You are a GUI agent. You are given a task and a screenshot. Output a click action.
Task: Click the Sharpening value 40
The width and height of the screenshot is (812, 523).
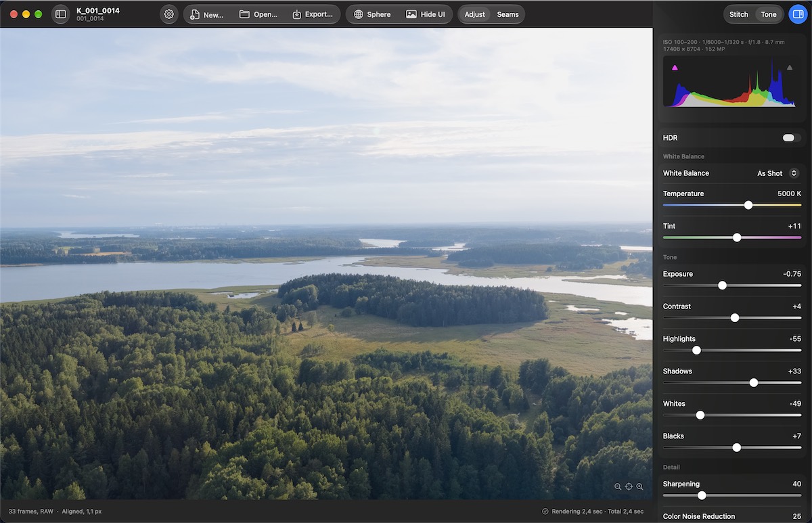tap(797, 484)
